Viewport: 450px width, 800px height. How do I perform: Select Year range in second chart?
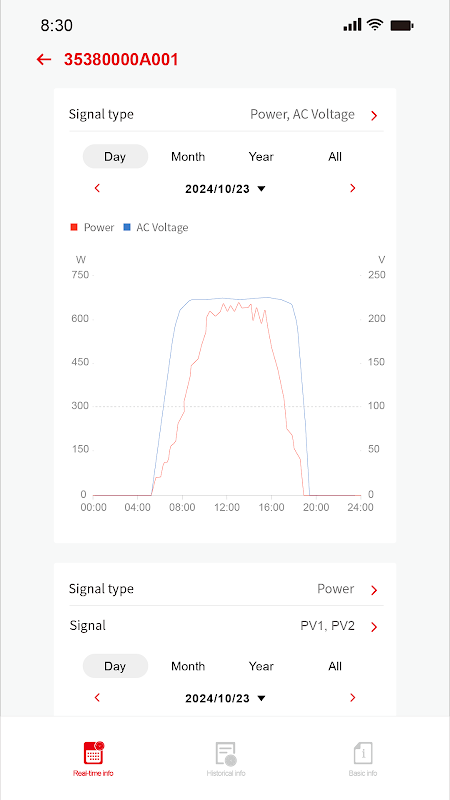pos(261,666)
